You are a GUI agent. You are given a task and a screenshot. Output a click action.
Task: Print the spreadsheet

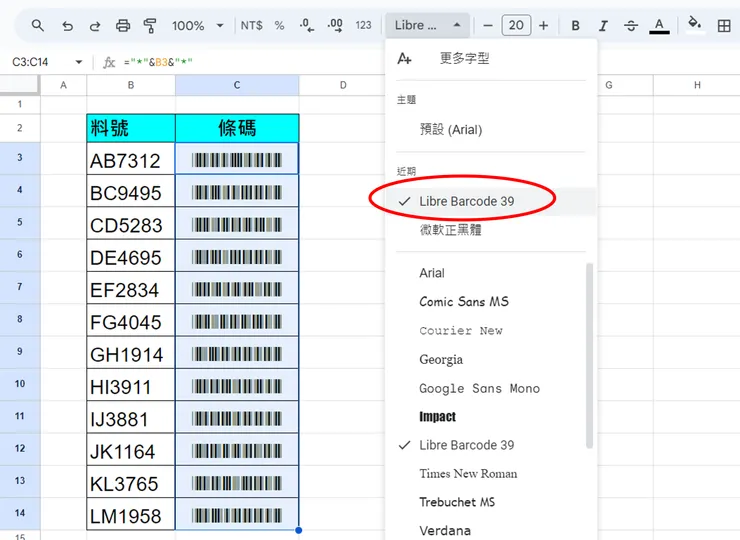[123, 25]
